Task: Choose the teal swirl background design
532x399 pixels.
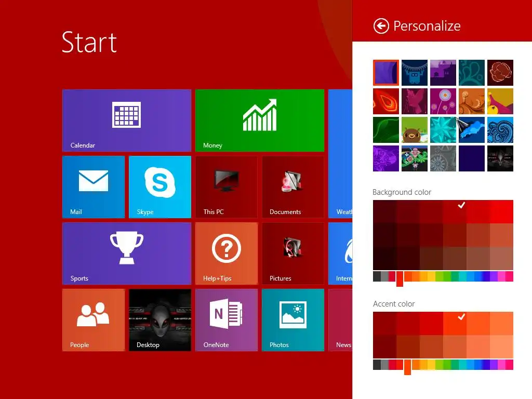Action: pyautogui.click(x=472, y=73)
